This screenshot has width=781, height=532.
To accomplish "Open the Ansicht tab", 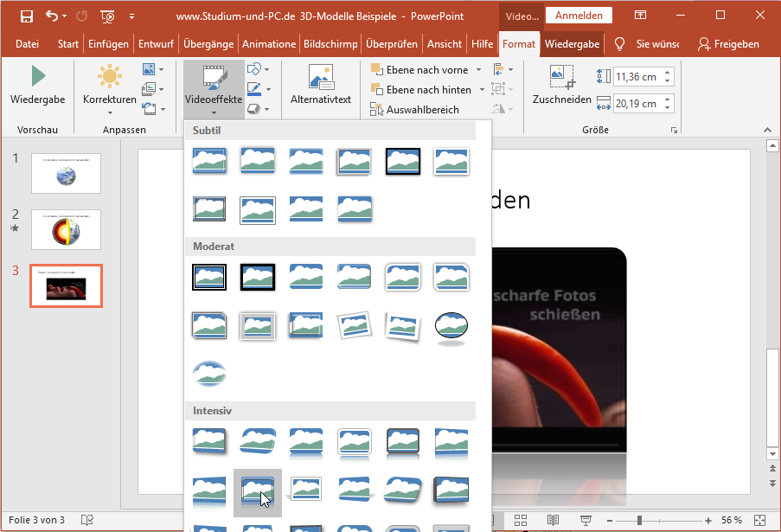I will (445, 44).
